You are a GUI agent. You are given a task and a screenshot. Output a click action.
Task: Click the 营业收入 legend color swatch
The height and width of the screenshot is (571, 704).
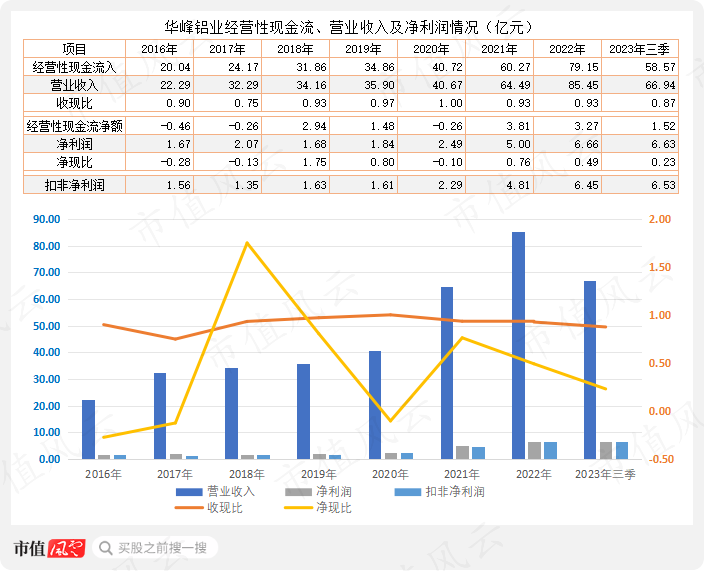coord(189,492)
